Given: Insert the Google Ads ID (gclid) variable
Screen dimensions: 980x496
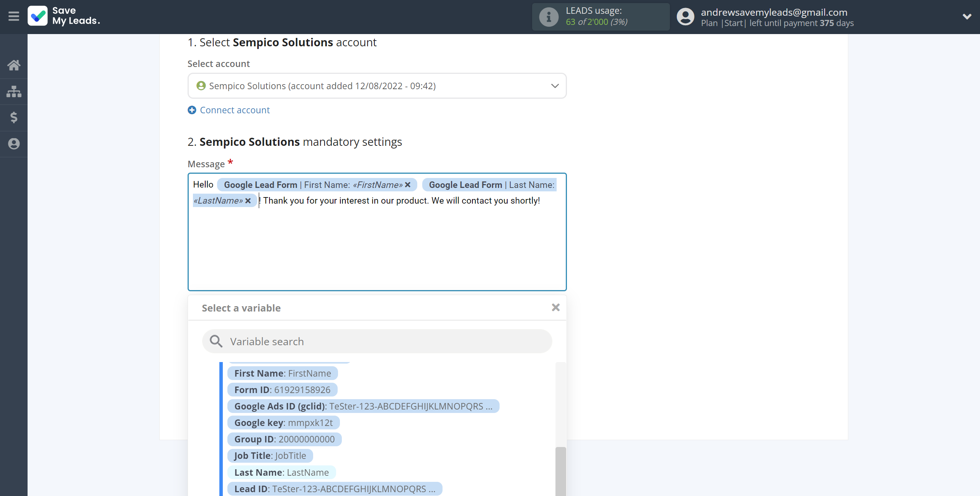Looking at the screenshot, I should (x=363, y=406).
